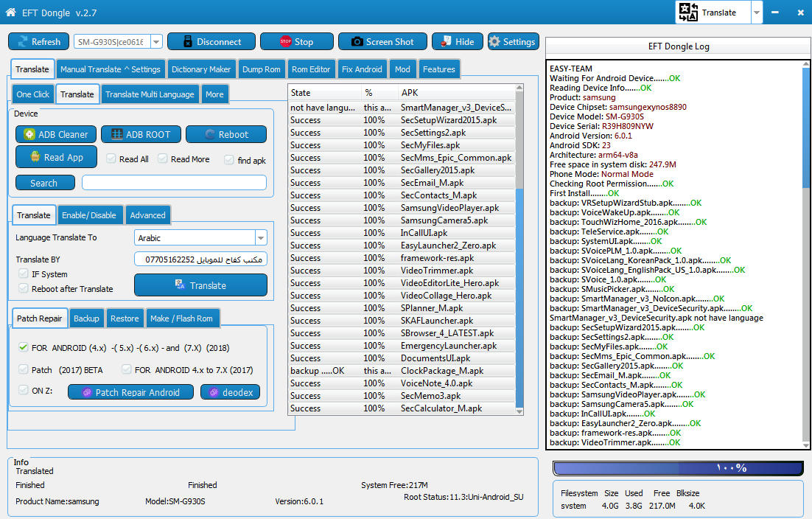Toggle the Read More checkbox
Viewport: 812px width, 519px height.
point(163,159)
